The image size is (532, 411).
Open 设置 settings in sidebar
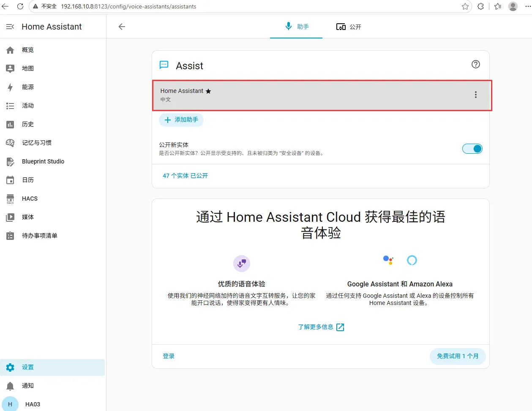click(x=52, y=367)
